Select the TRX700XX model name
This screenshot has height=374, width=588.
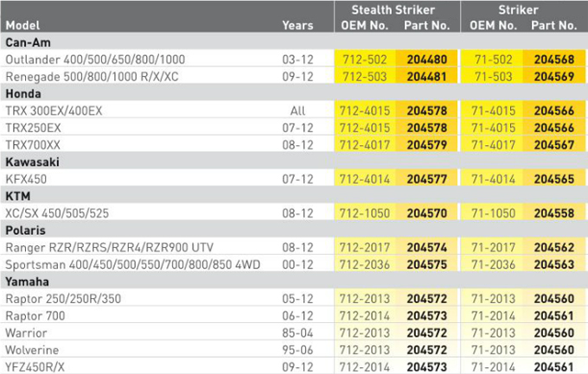click(x=33, y=144)
